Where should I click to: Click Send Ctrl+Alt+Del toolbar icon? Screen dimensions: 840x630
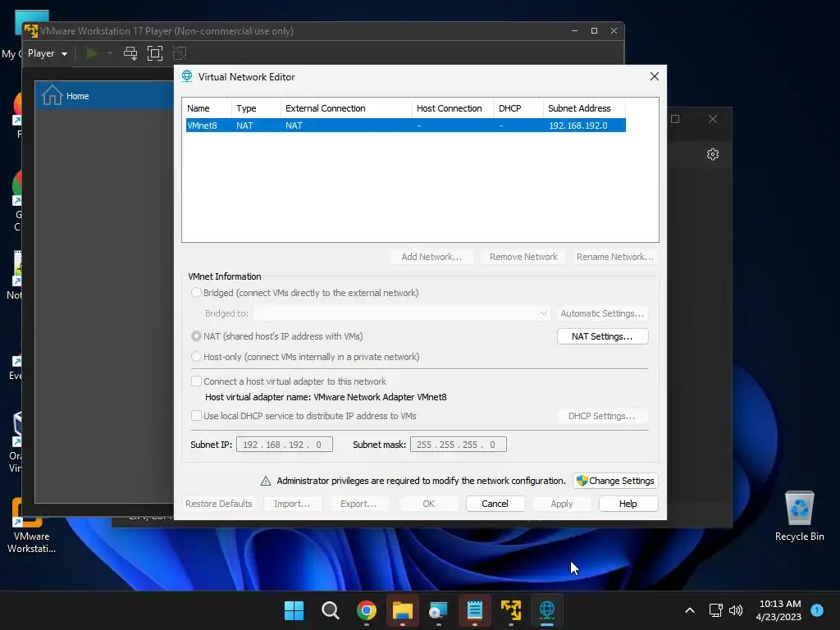[130, 53]
